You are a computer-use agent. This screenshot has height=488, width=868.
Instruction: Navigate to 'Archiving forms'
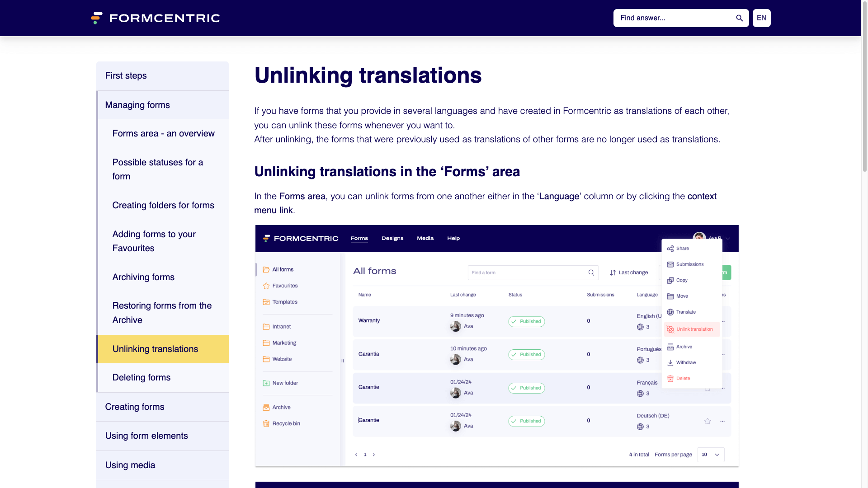pyautogui.click(x=163, y=277)
